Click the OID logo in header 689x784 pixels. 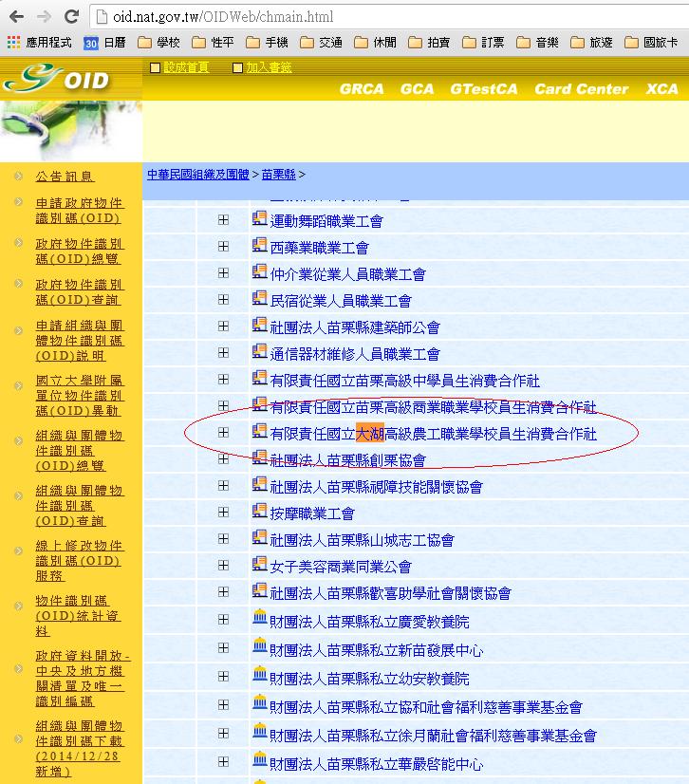tap(59, 80)
